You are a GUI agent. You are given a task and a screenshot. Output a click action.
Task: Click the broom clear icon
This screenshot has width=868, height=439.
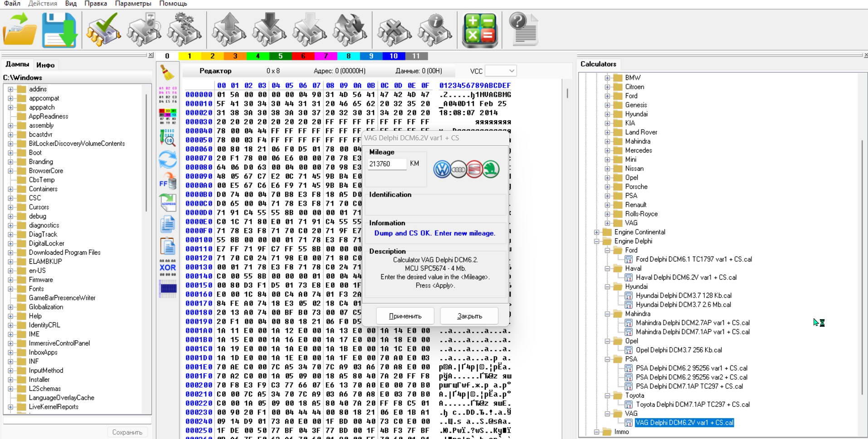point(168,73)
